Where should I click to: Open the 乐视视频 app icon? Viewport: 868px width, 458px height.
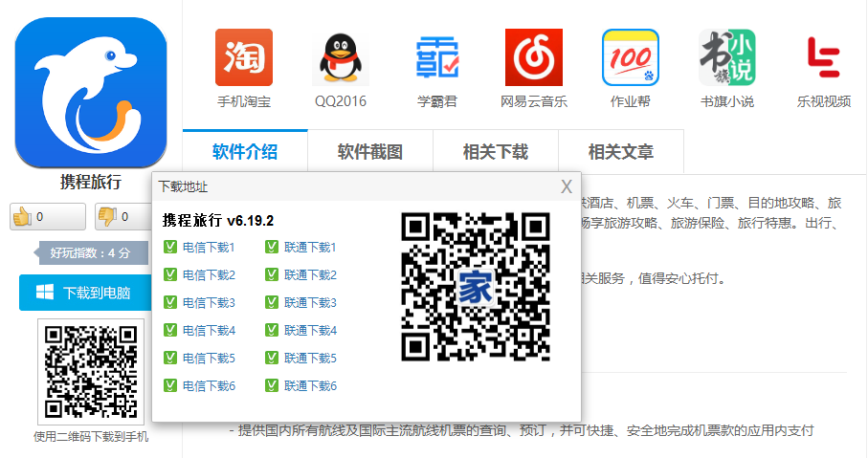tap(824, 57)
